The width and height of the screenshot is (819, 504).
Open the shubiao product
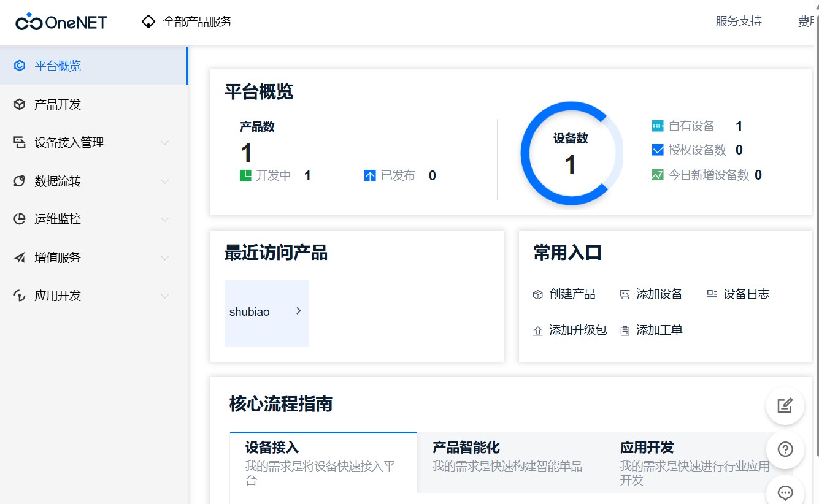(x=266, y=311)
